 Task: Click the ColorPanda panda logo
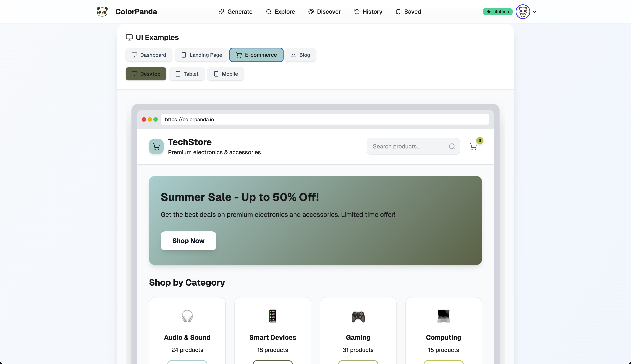(102, 12)
